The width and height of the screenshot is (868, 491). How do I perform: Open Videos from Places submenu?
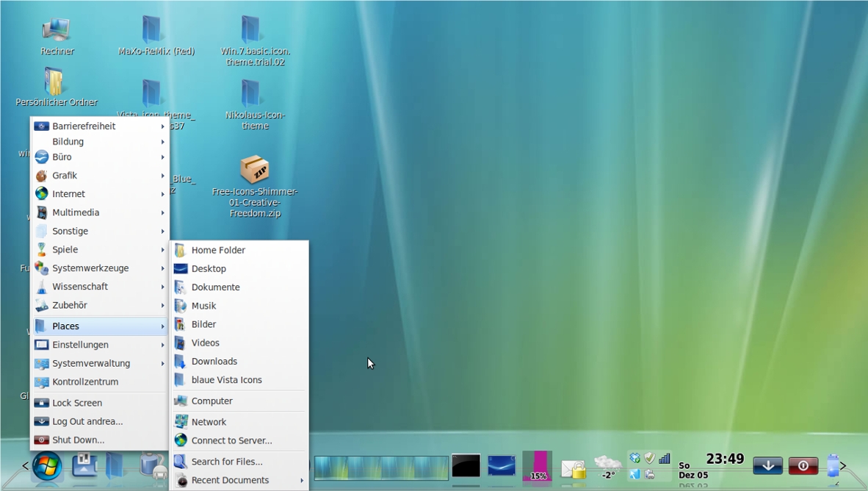[239, 343]
